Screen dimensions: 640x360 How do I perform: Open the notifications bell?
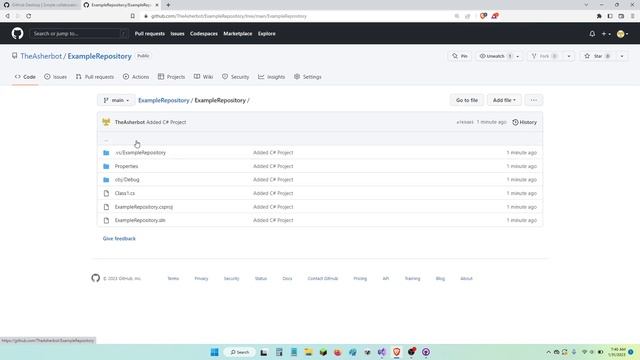coord(592,34)
